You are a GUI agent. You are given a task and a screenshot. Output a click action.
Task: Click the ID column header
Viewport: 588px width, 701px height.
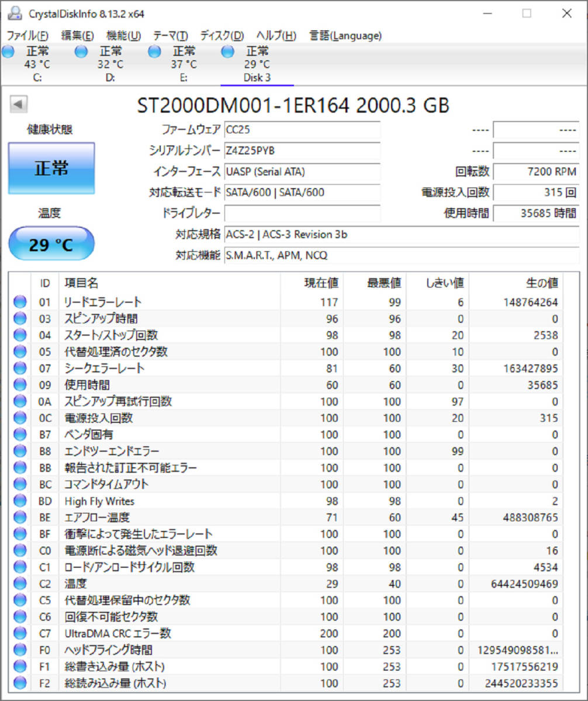coord(45,283)
